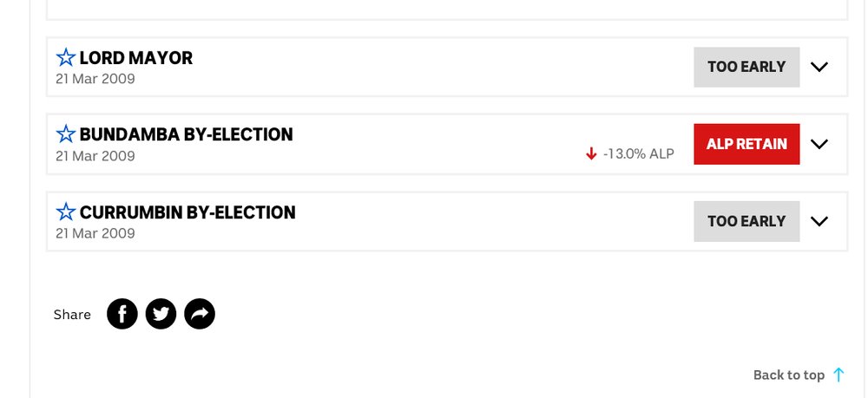The height and width of the screenshot is (398, 868).
Task: Click Lord Mayor's Too Early status badge
Action: 746,67
